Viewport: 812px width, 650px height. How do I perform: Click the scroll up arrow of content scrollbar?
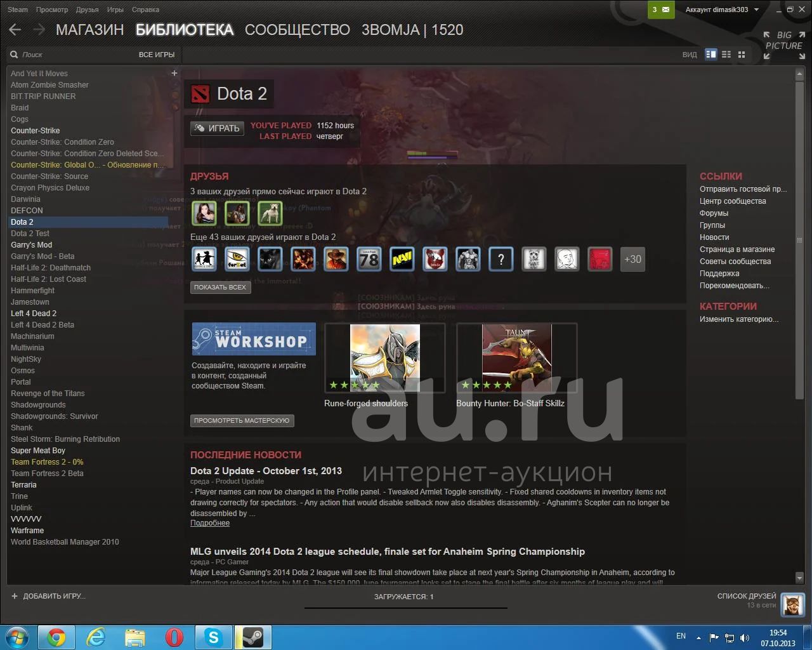[x=799, y=75]
